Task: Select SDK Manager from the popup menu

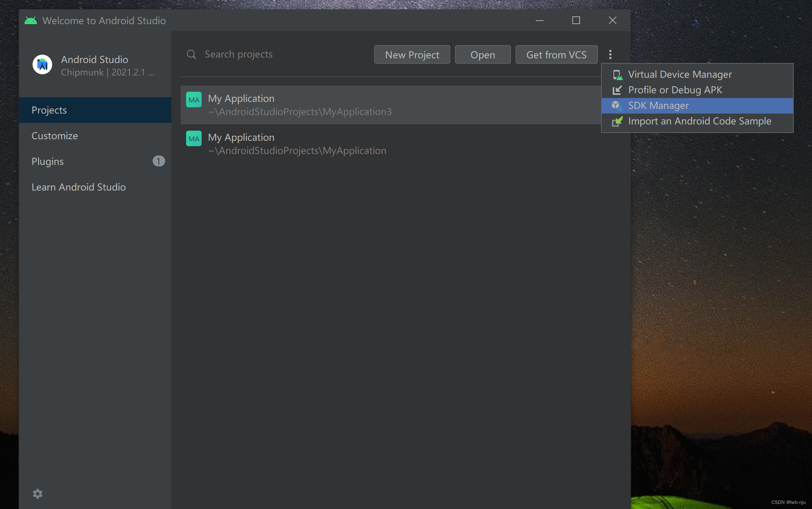Action: tap(658, 106)
